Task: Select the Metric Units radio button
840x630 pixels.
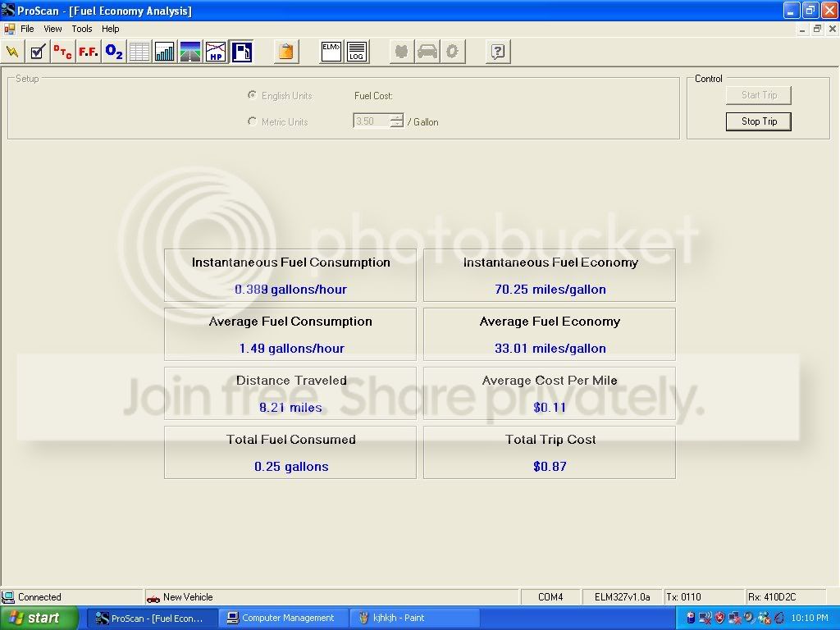Action: [252, 121]
